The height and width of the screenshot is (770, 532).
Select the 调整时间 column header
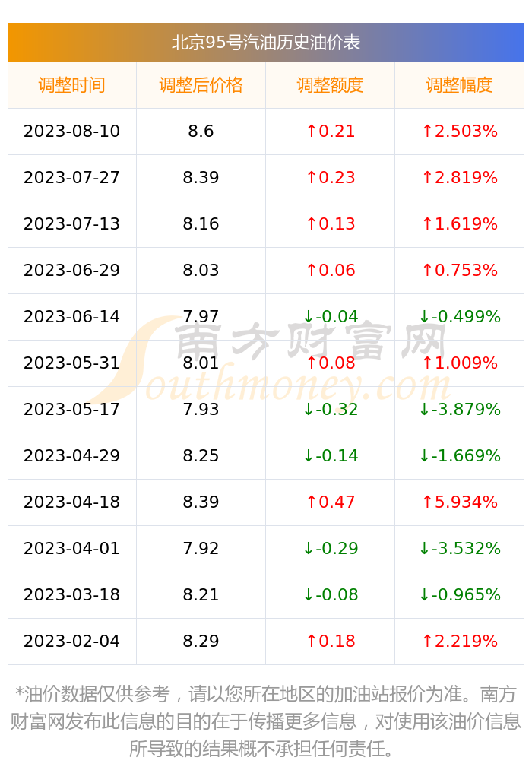pyautogui.click(x=71, y=85)
